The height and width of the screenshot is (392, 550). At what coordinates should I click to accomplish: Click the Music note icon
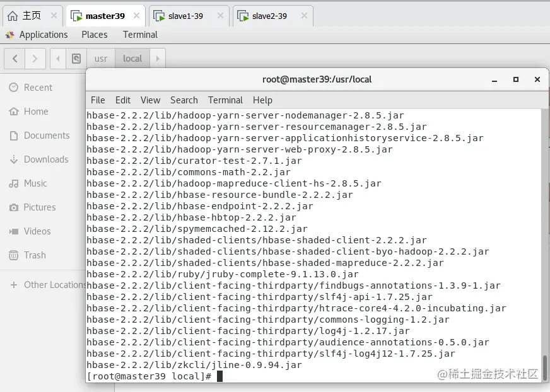click(14, 183)
